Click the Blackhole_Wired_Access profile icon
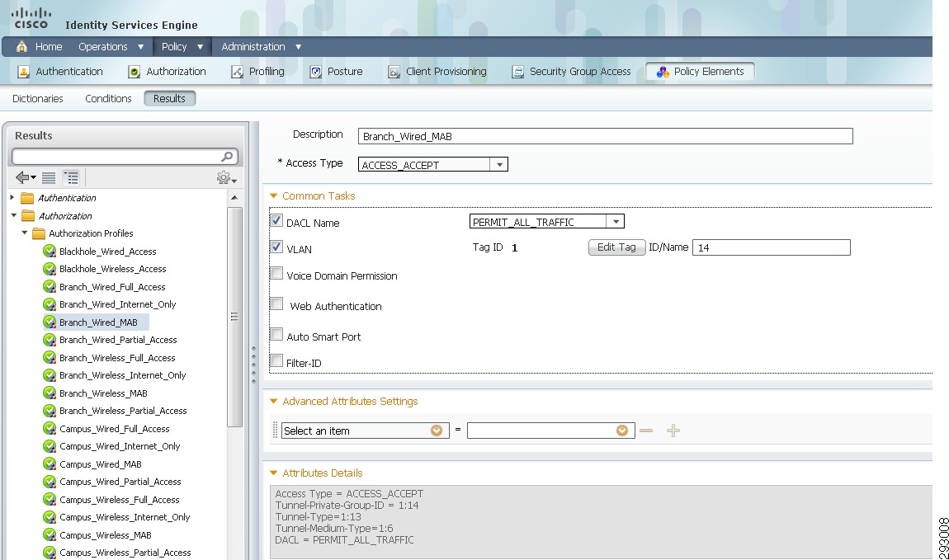Viewport: 949px width, 560px height. coord(50,251)
